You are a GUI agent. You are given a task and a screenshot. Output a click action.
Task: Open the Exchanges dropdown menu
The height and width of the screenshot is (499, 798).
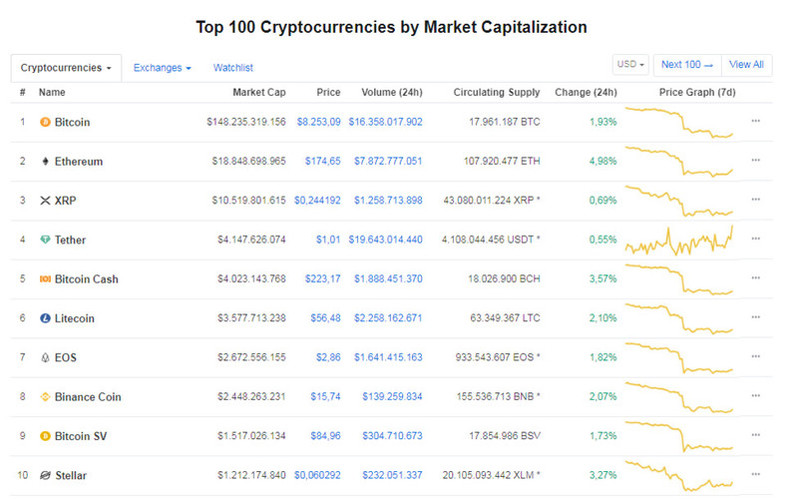(162, 68)
